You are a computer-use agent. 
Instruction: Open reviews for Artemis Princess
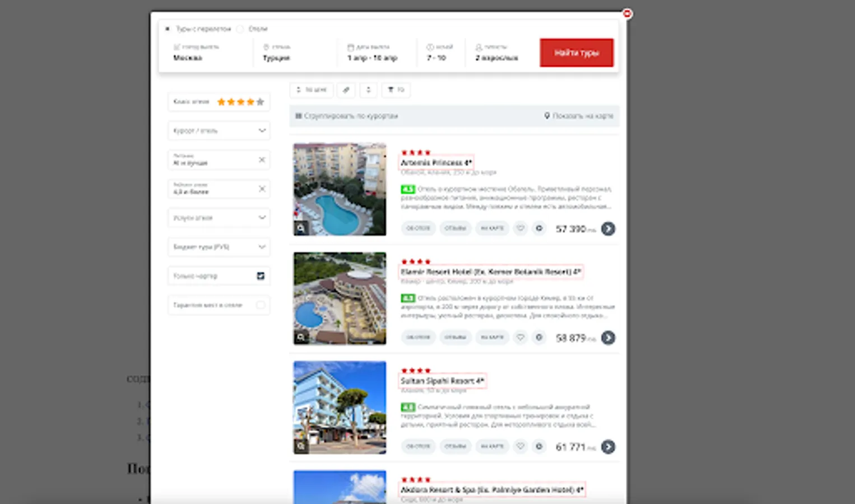click(455, 228)
